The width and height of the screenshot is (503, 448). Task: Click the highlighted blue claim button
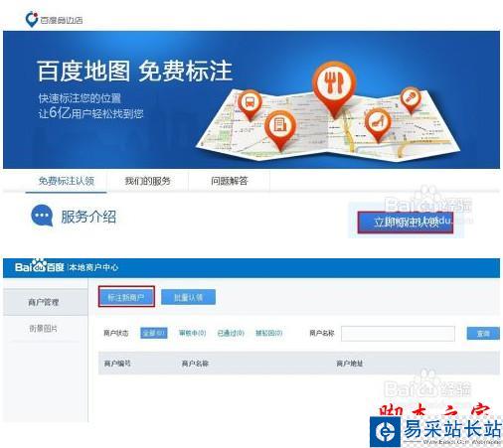pyautogui.click(x=406, y=223)
